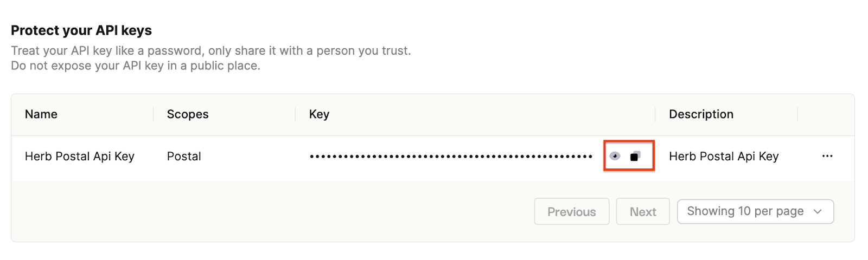Open the Showing 10 per page dropdown
The height and width of the screenshot is (260, 868).
pos(755,211)
